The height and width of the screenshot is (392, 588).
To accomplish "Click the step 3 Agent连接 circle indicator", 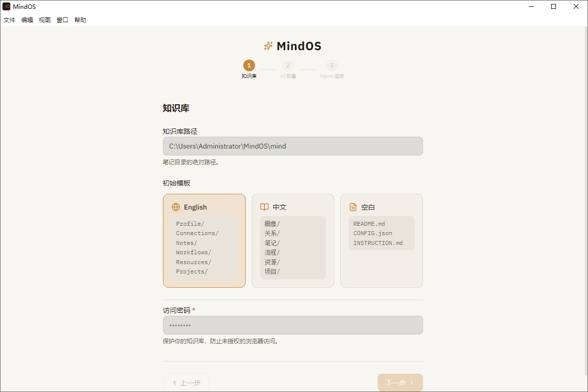I will [331, 65].
